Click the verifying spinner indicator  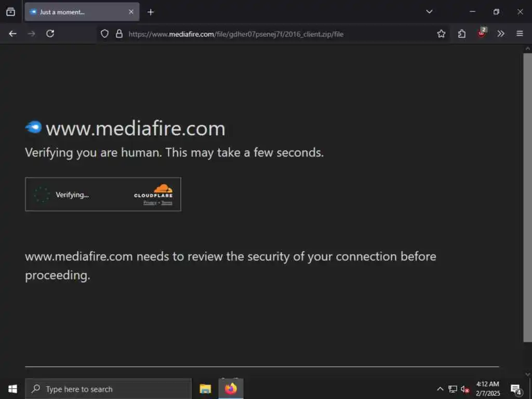(42, 194)
